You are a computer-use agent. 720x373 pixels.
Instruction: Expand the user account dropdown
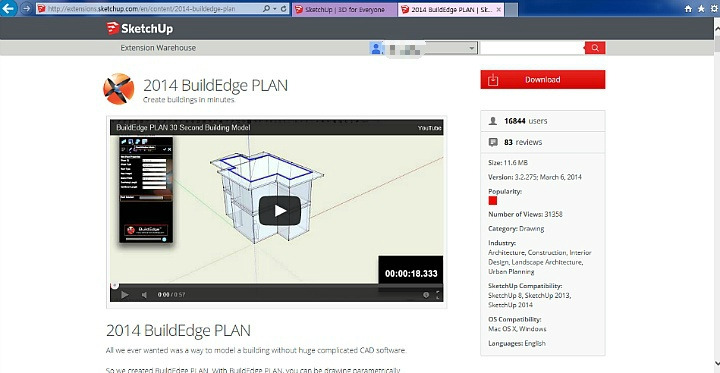coord(472,48)
